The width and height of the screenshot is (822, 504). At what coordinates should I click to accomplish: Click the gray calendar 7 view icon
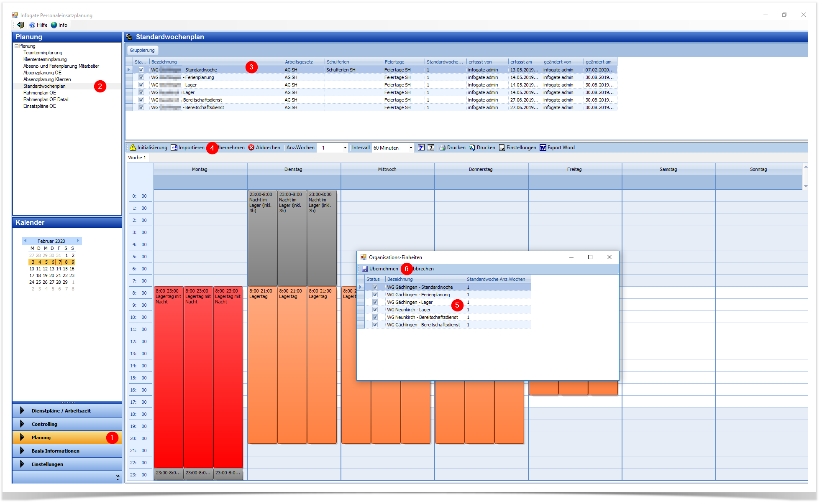pos(431,148)
